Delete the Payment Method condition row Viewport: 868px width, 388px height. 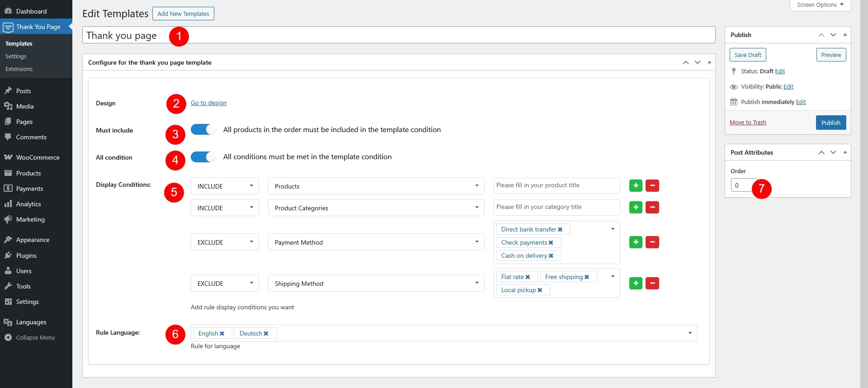tap(652, 242)
